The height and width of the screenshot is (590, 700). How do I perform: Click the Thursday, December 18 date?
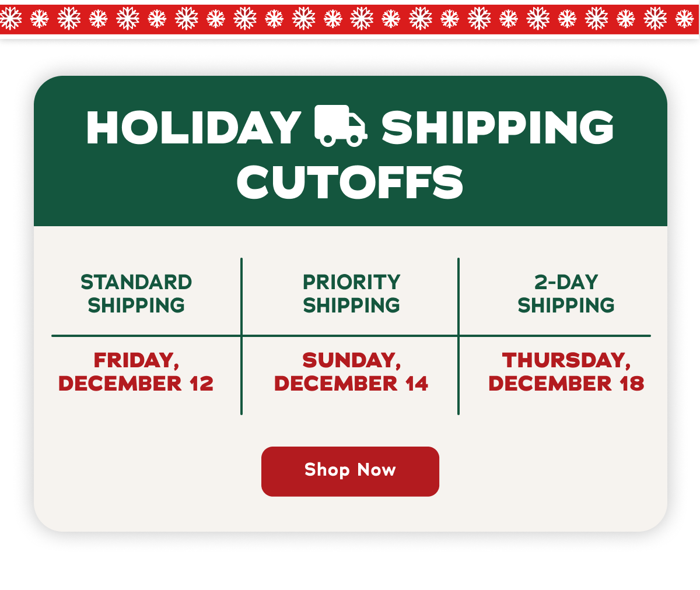(565, 372)
